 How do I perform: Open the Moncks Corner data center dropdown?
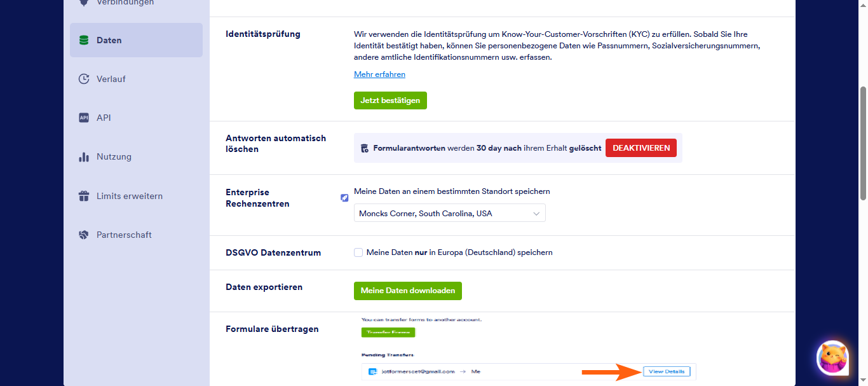coord(449,213)
